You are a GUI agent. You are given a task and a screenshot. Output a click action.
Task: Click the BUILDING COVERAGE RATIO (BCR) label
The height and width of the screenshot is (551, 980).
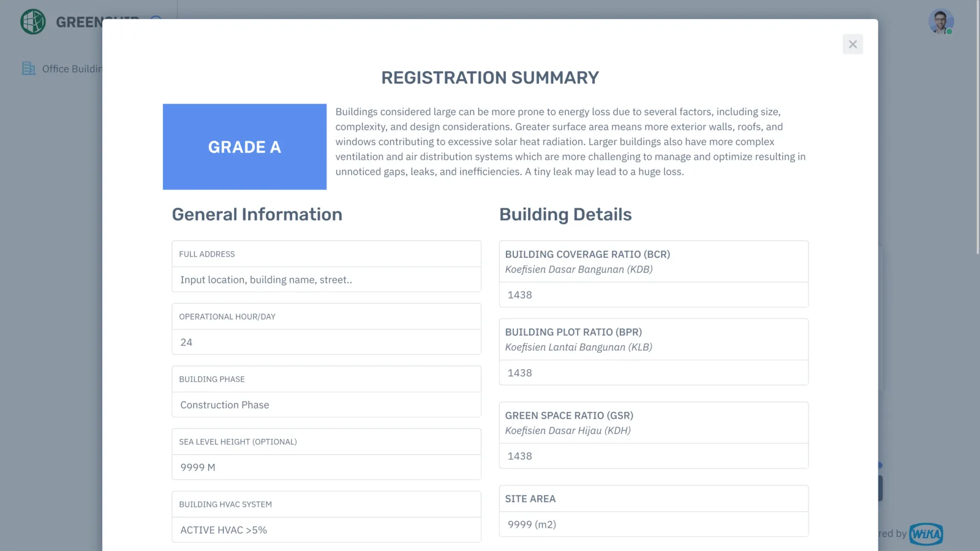pyautogui.click(x=587, y=254)
